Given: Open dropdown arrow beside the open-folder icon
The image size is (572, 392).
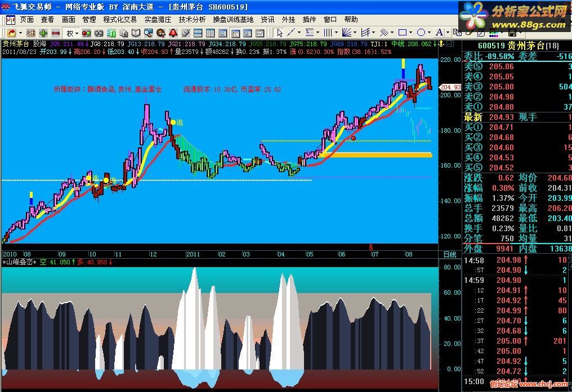Looking at the screenshot, I should tap(20, 33).
